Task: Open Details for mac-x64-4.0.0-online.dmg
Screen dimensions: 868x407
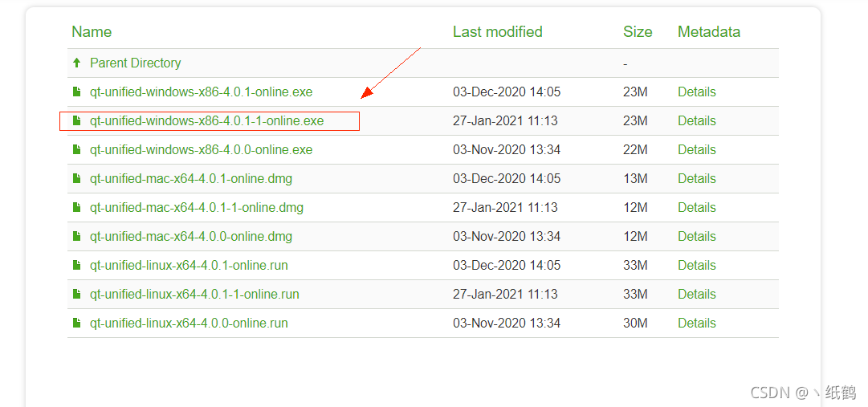Action: 696,237
